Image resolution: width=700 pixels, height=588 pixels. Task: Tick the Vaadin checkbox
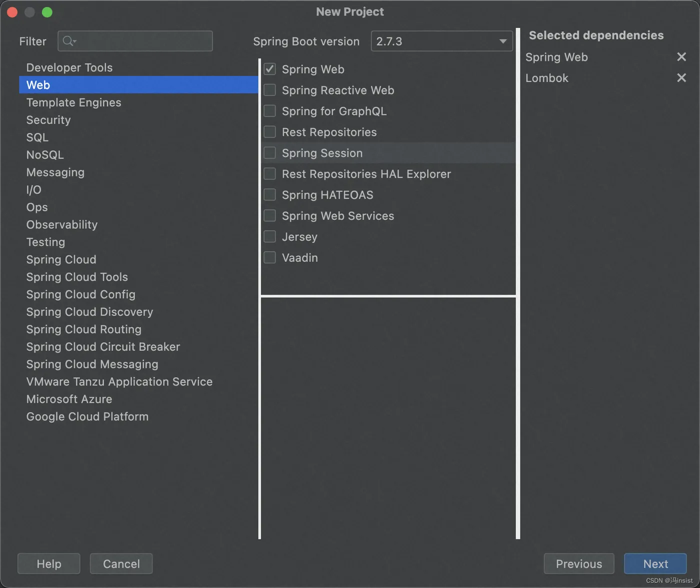point(269,258)
